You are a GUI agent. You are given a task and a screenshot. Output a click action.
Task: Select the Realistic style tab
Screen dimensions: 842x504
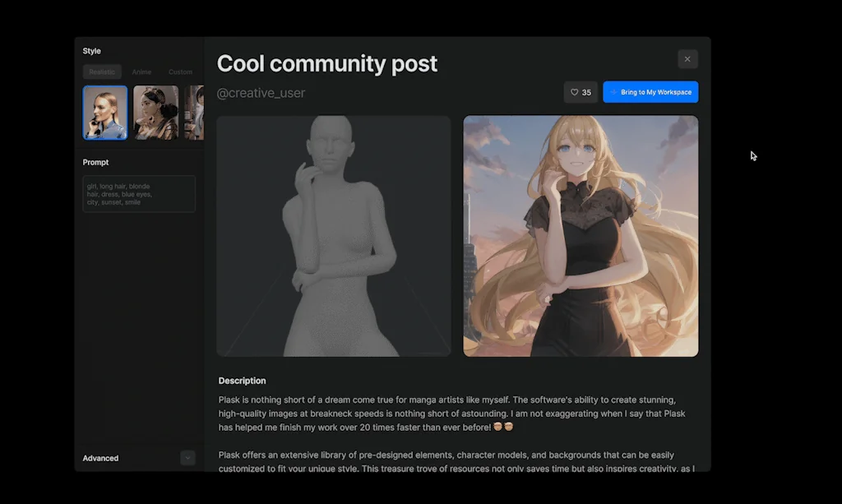pos(102,72)
